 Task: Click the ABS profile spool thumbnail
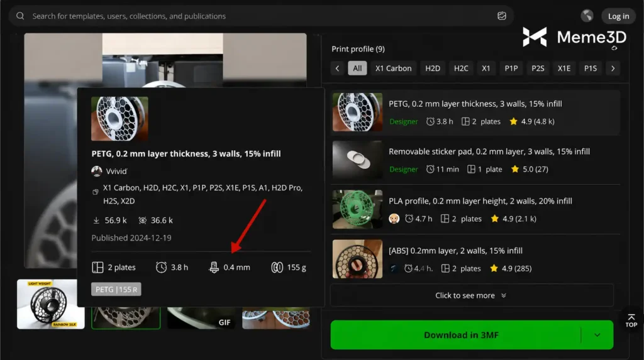click(357, 259)
